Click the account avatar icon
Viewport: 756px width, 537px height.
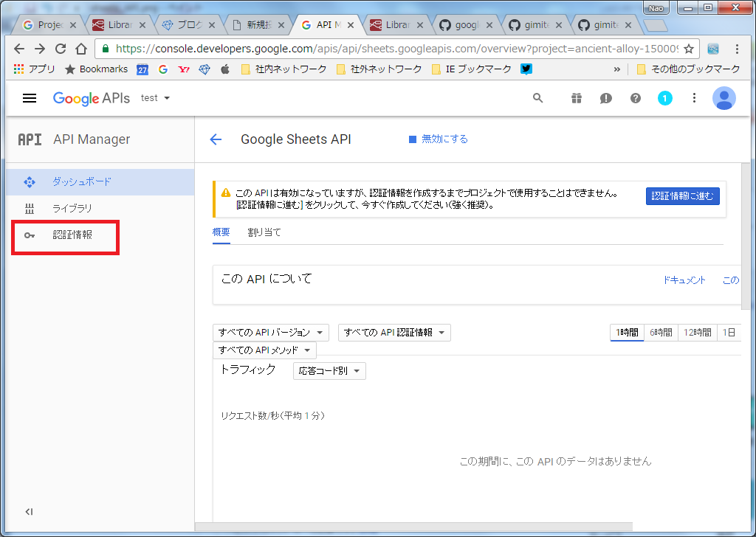(724, 98)
